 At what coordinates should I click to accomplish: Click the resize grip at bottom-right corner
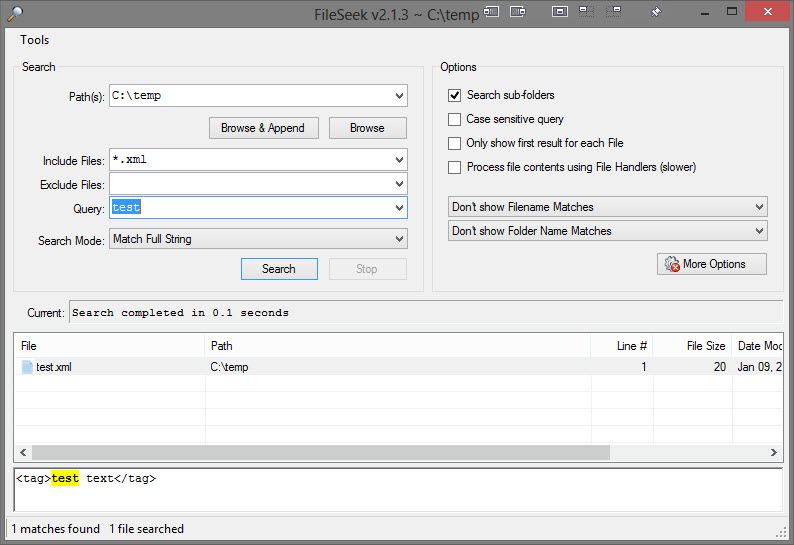click(782, 532)
